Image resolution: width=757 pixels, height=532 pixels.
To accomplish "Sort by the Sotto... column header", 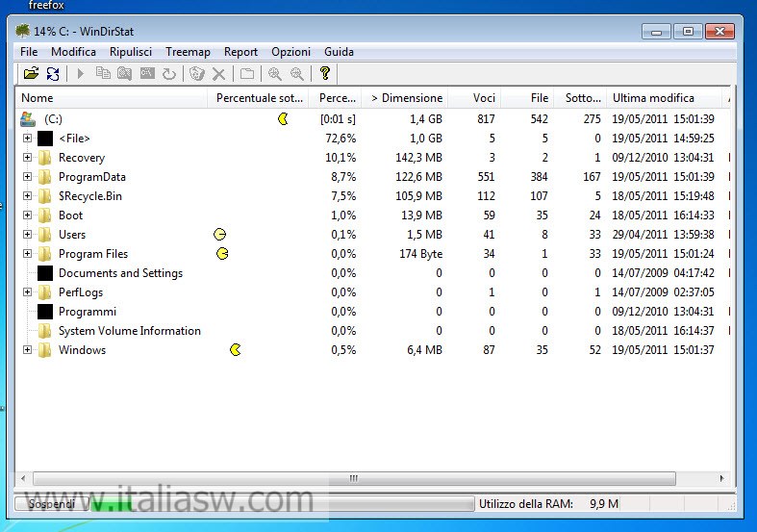I will click(581, 98).
